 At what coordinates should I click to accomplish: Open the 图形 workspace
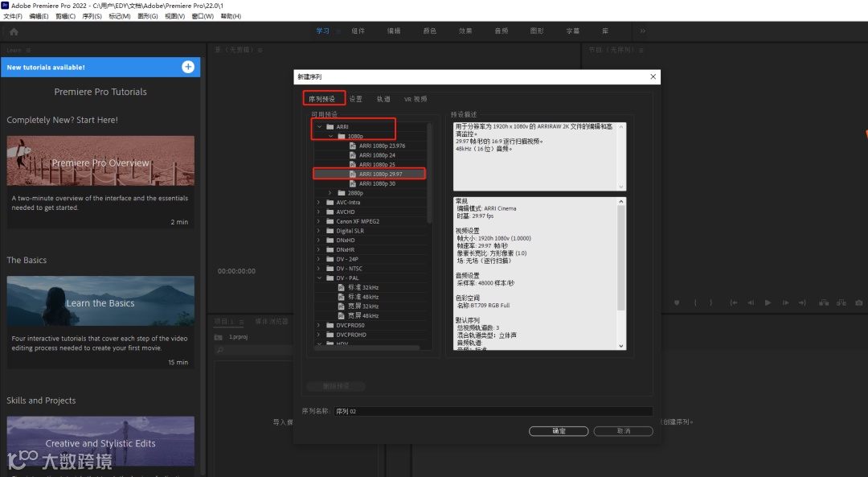point(537,31)
